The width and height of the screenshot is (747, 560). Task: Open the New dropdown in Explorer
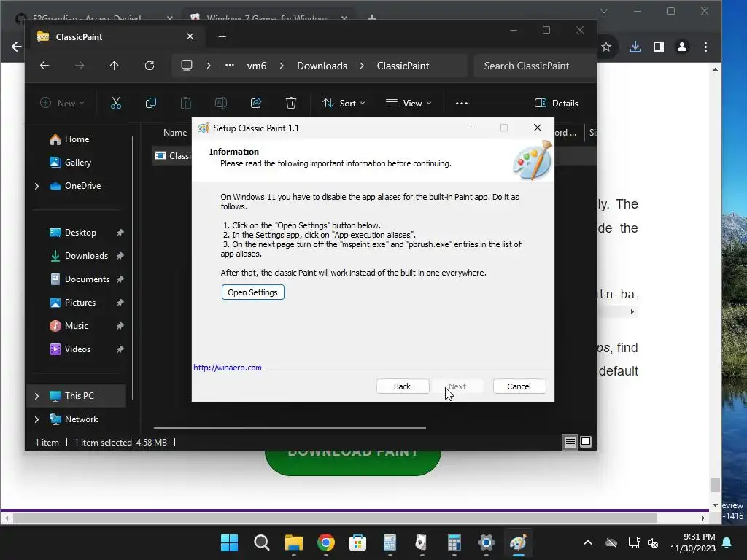62,104
